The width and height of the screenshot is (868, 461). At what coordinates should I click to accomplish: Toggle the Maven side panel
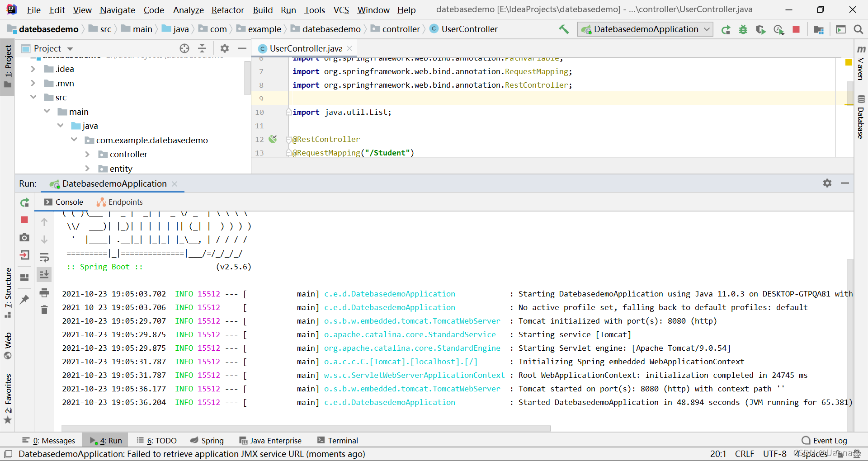(861, 62)
